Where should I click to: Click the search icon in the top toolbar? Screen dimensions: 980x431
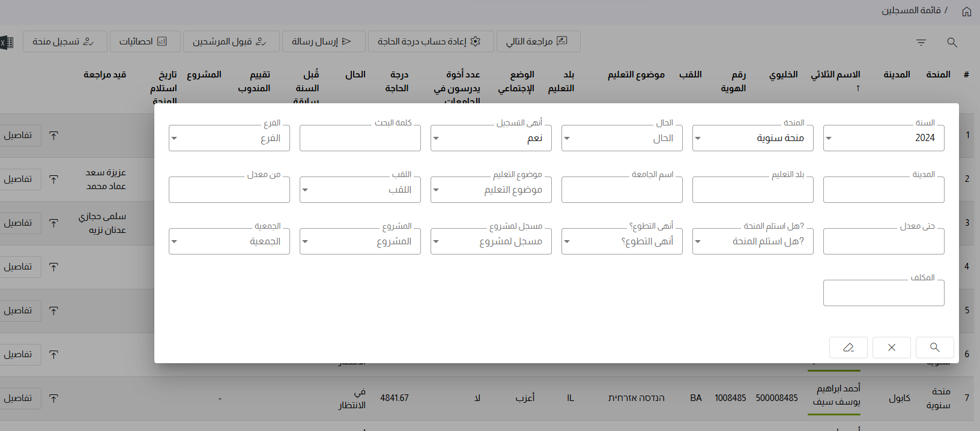point(952,43)
